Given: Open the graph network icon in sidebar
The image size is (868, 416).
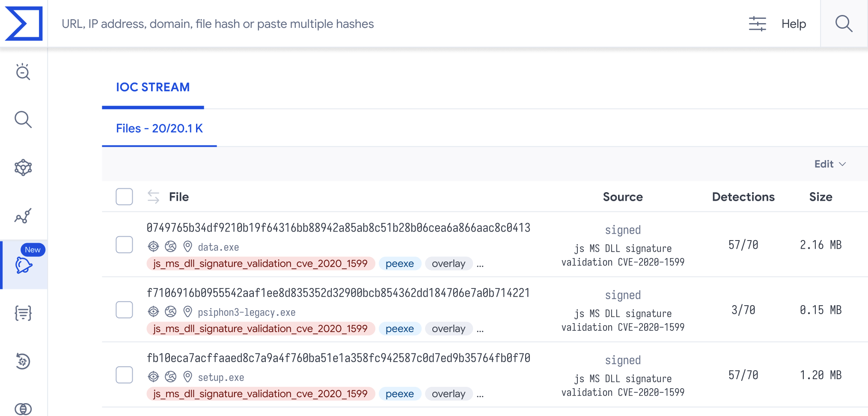Looking at the screenshot, I should (x=23, y=168).
